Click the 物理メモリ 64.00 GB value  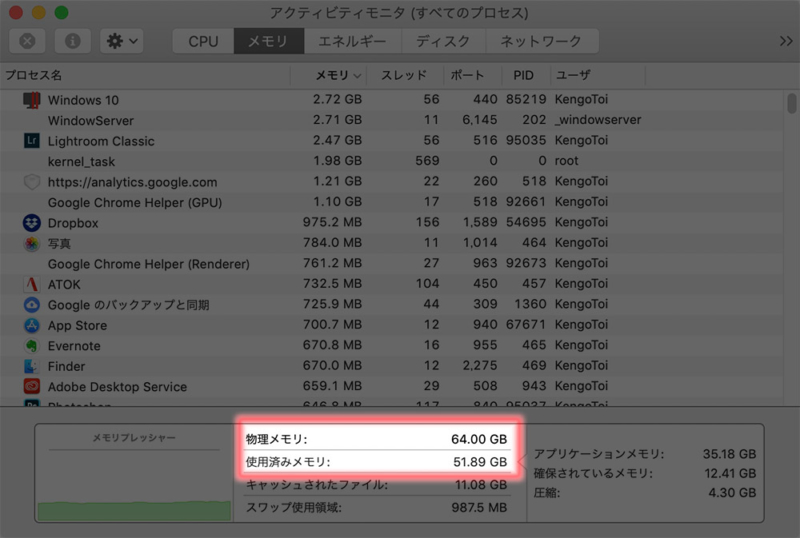479,439
